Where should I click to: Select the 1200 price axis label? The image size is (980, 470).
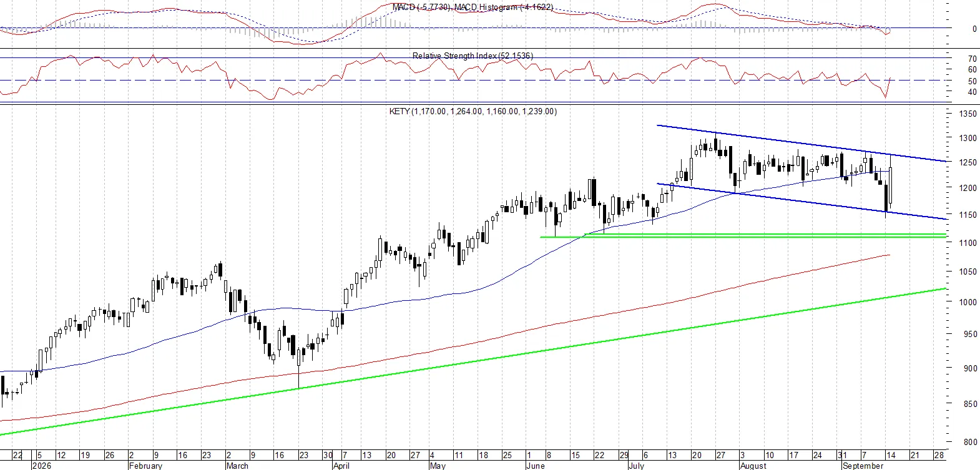968,188
